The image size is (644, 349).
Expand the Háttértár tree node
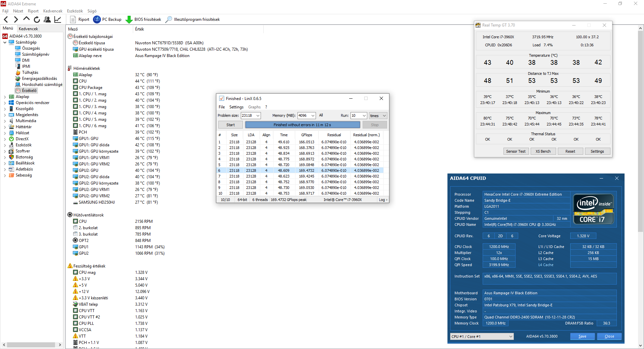(x=5, y=127)
